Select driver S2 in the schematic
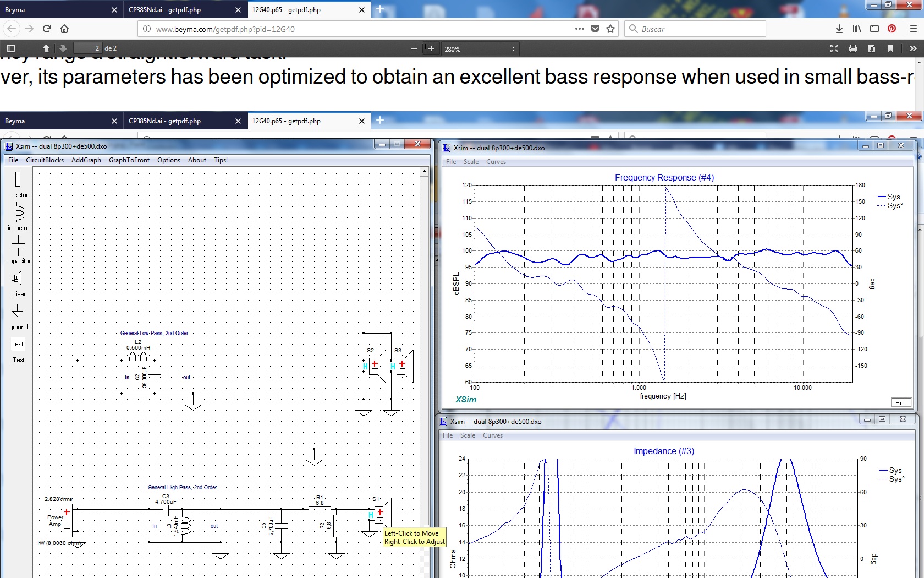924x578 pixels. [377, 366]
